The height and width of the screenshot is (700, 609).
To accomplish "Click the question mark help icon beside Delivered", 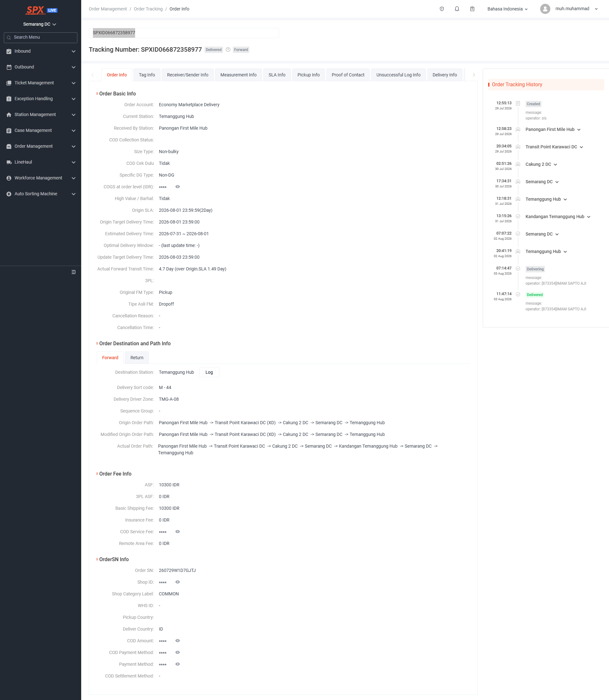I will pos(228,49).
